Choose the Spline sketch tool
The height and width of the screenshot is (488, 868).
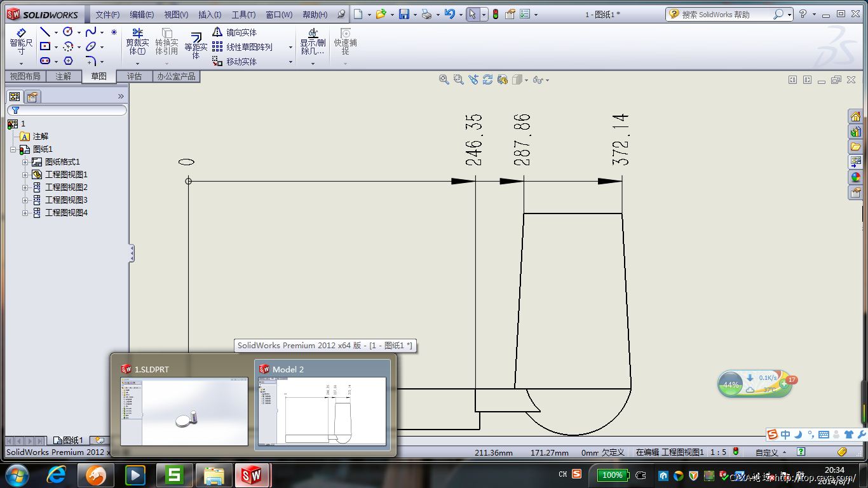click(91, 32)
